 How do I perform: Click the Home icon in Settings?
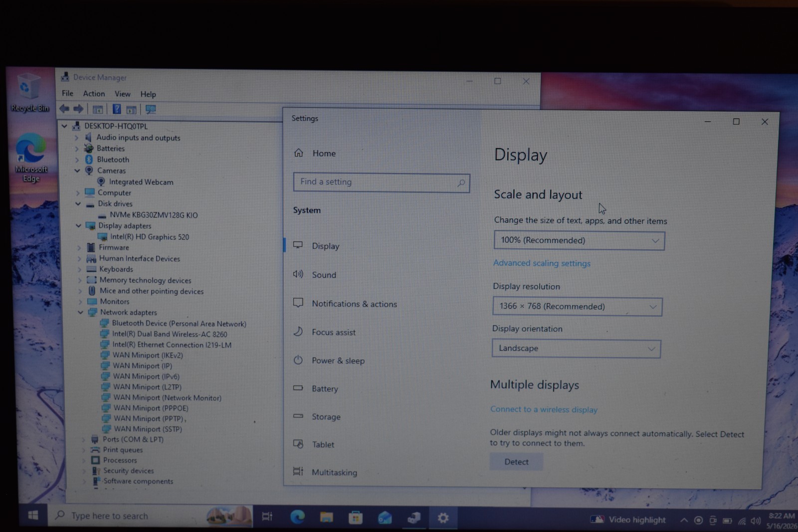(298, 153)
